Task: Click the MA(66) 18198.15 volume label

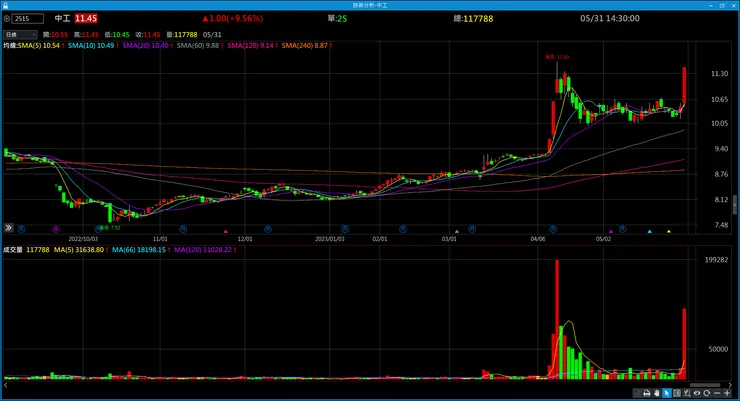Action: point(141,250)
